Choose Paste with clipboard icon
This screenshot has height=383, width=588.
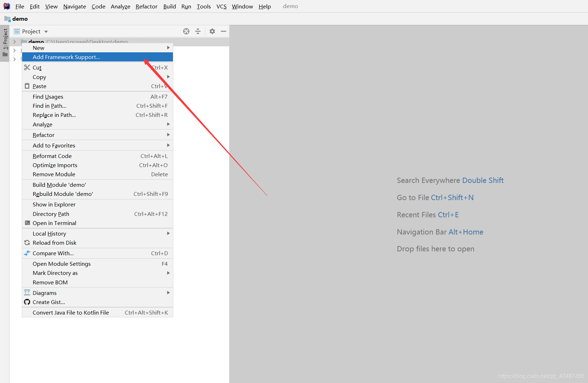click(39, 86)
